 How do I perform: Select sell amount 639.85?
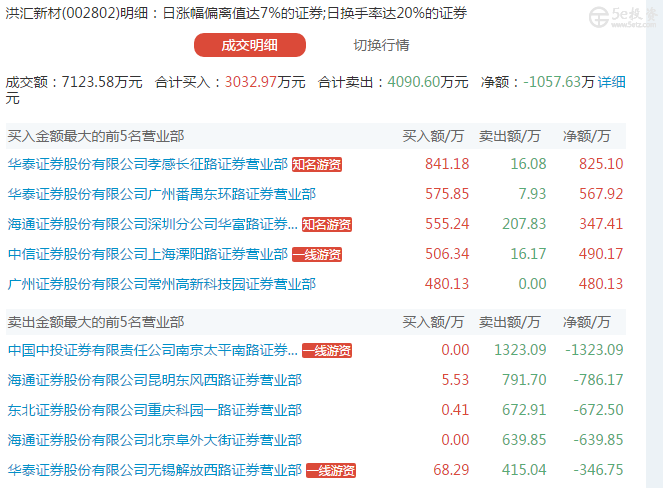tap(524, 440)
